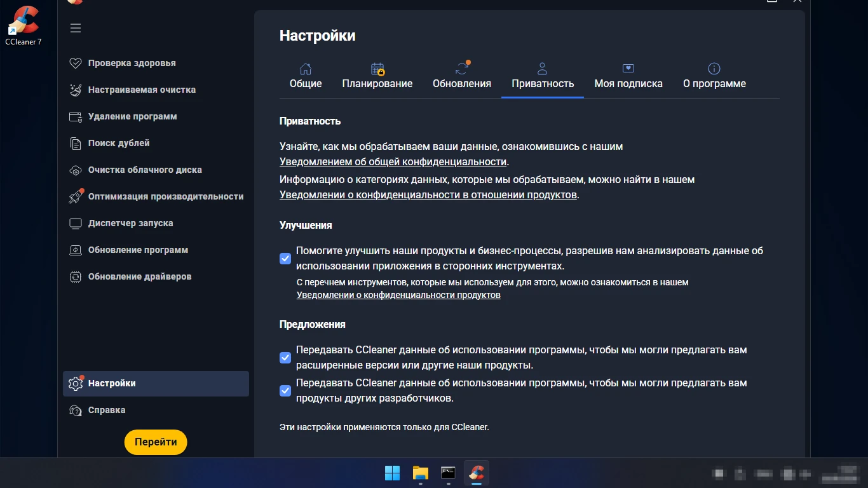Click the text Эти настройки применяются только для CCleaner
The height and width of the screenshot is (488, 868).
384,427
